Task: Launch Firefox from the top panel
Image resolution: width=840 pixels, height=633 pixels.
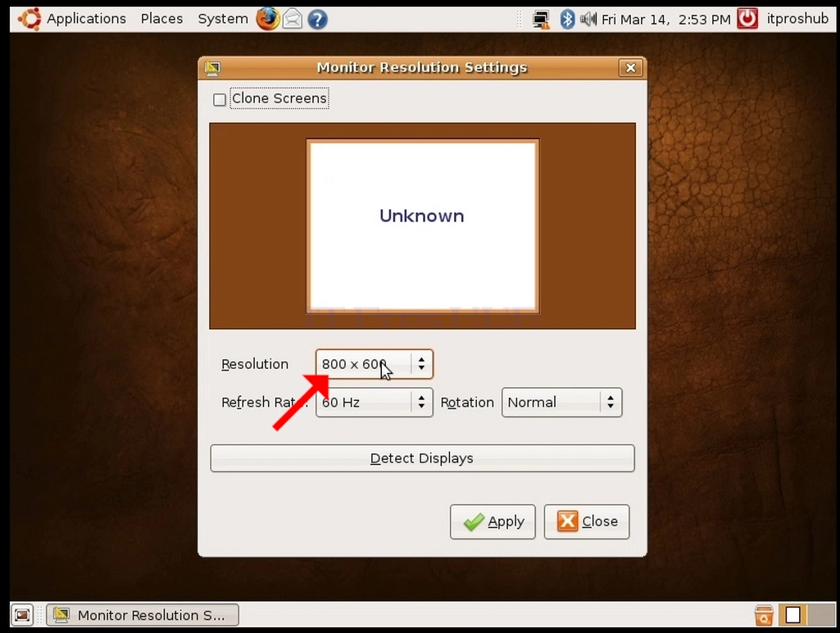Action: [x=268, y=20]
